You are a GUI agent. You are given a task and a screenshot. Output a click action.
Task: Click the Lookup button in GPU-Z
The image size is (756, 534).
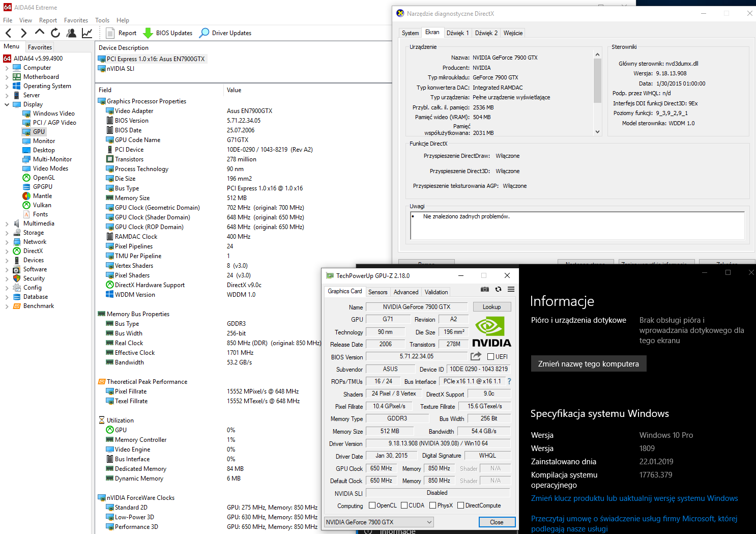point(491,306)
